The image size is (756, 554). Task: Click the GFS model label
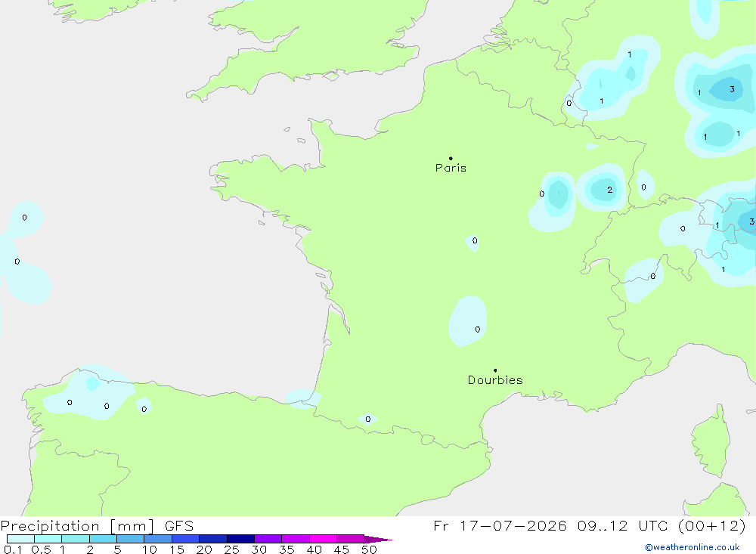click(179, 525)
